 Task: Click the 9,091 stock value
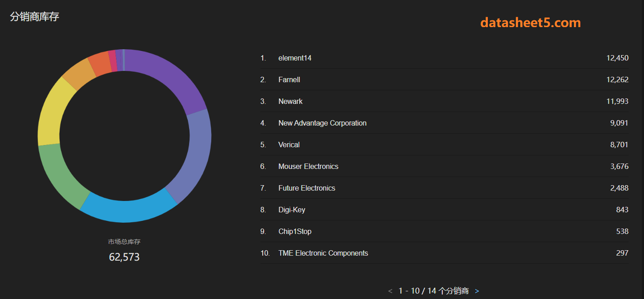(x=619, y=123)
